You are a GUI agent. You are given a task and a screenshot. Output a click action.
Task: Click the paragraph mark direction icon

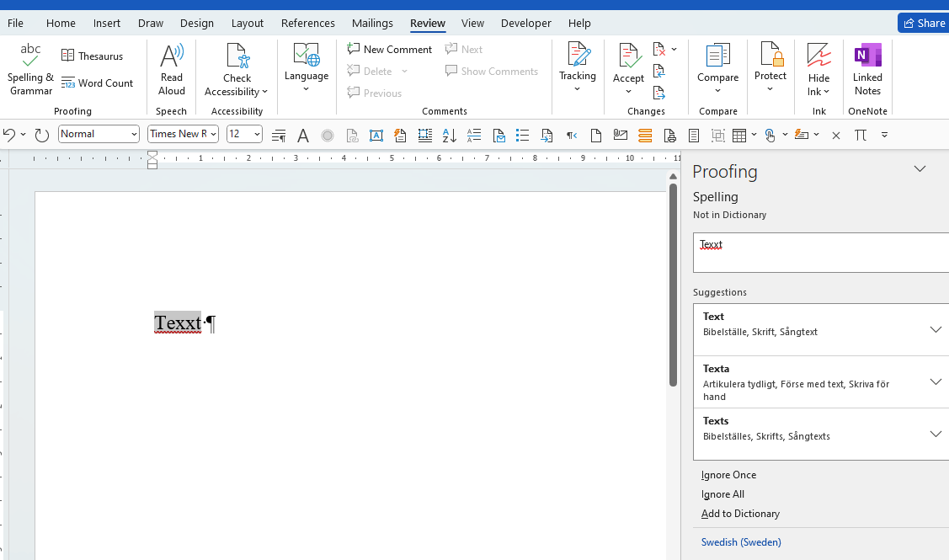click(571, 135)
